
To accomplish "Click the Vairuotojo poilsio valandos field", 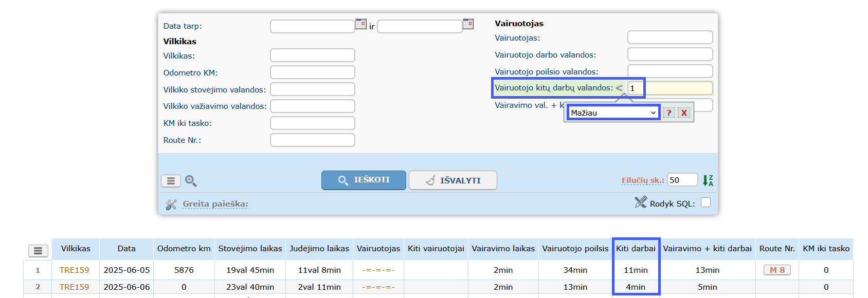I will tap(670, 71).
